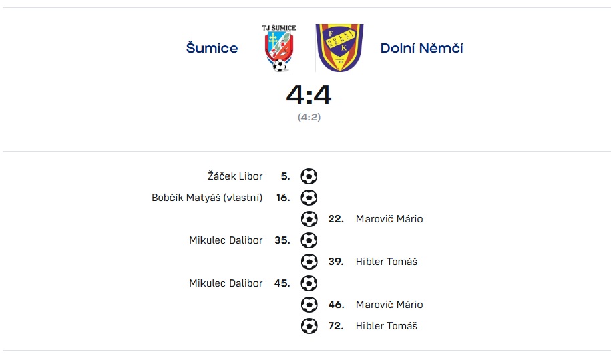This screenshot has width=611, height=364.
Task: Click the goal ball icon at minute 35
Action: [309, 240]
